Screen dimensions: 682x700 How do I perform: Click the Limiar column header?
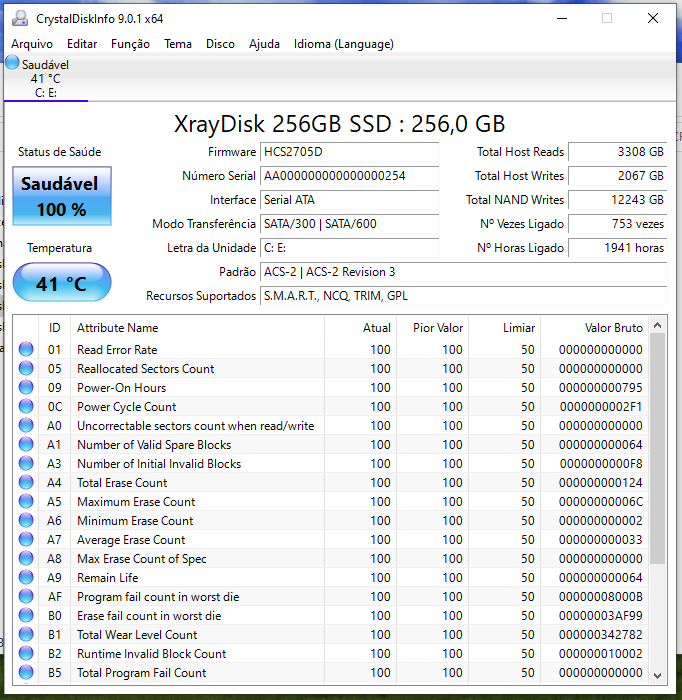click(504, 328)
